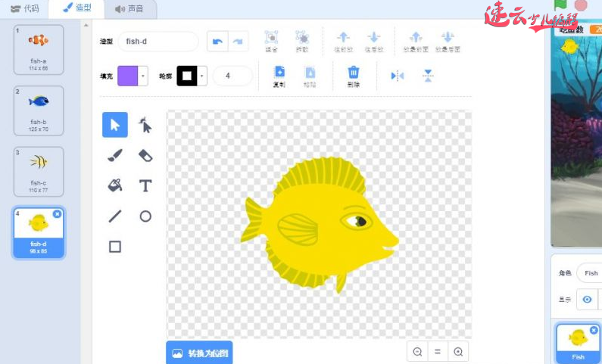This screenshot has height=364, width=602.
Task: Click the undo arrow button
Action: click(x=218, y=42)
